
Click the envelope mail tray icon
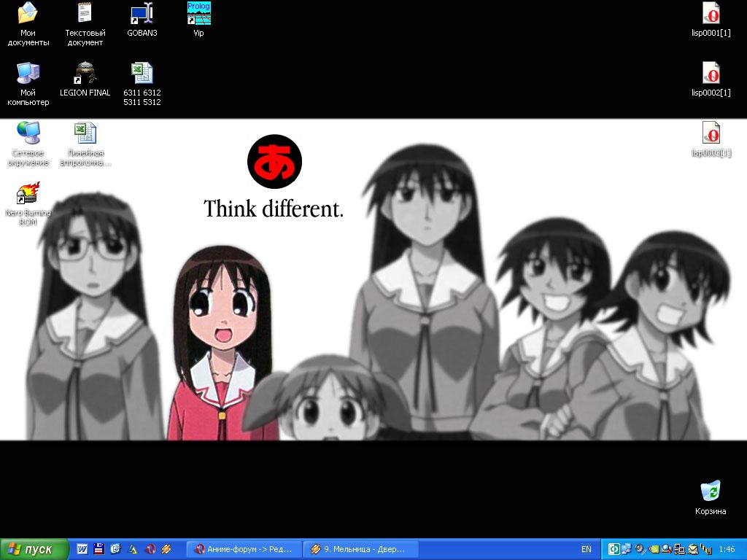693,550
